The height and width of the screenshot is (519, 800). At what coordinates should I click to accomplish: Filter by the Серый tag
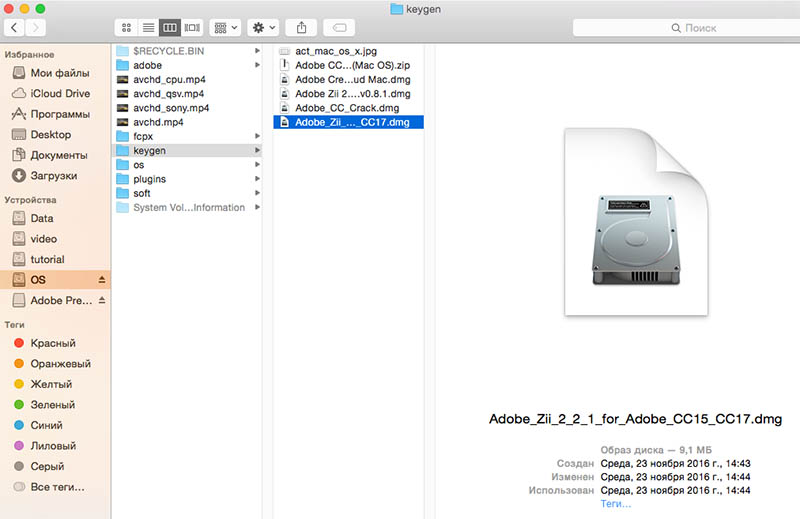tap(55, 466)
